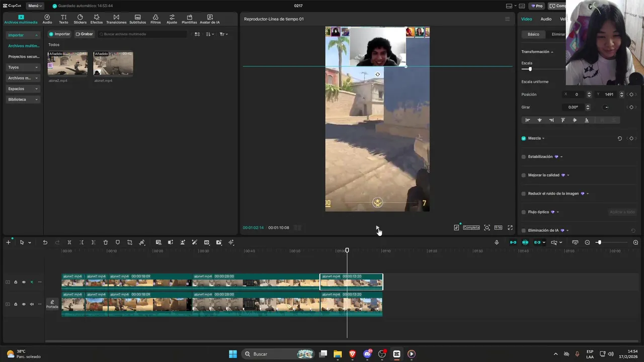Click the marker shield icon in timeline toolbar
Screen dimensions: 644x362
click(x=118, y=242)
